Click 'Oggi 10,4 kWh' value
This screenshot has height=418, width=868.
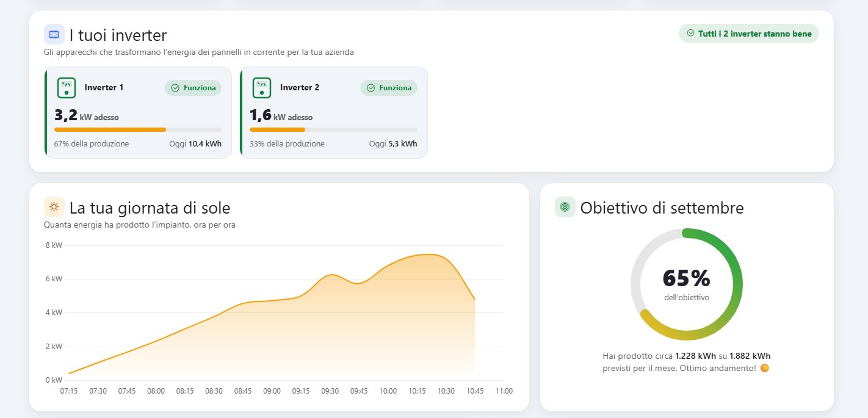coord(195,144)
